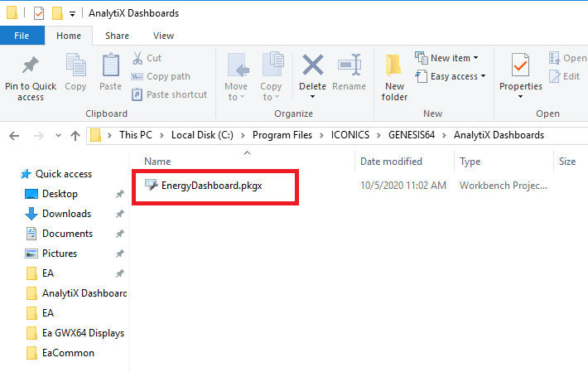This screenshot has height=372, width=588.
Task: Open pinned EA folder in sidebar
Action: pyautogui.click(x=48, y=273)
